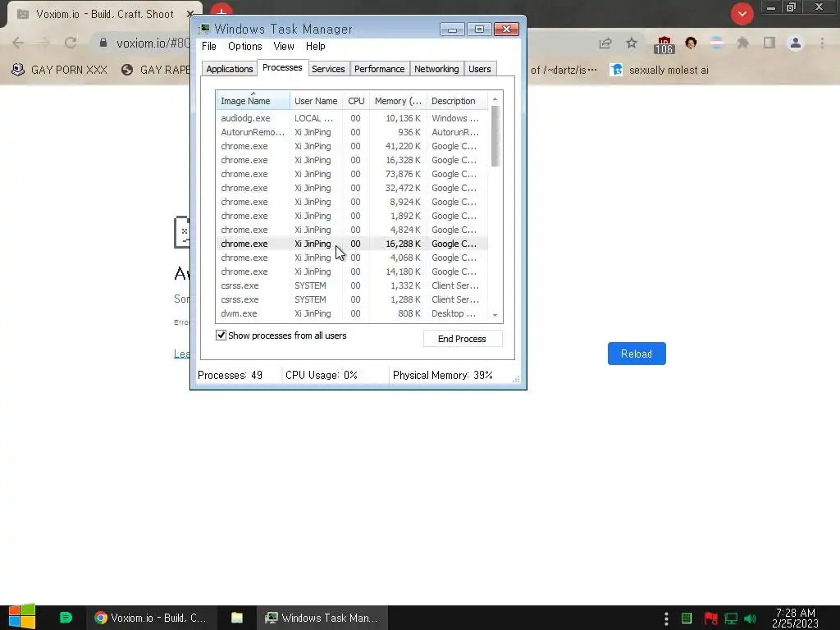This screenshot has height=630, width=840.
Task: Click the Processes: 49 status text
Action: click(x=230, y=375)
